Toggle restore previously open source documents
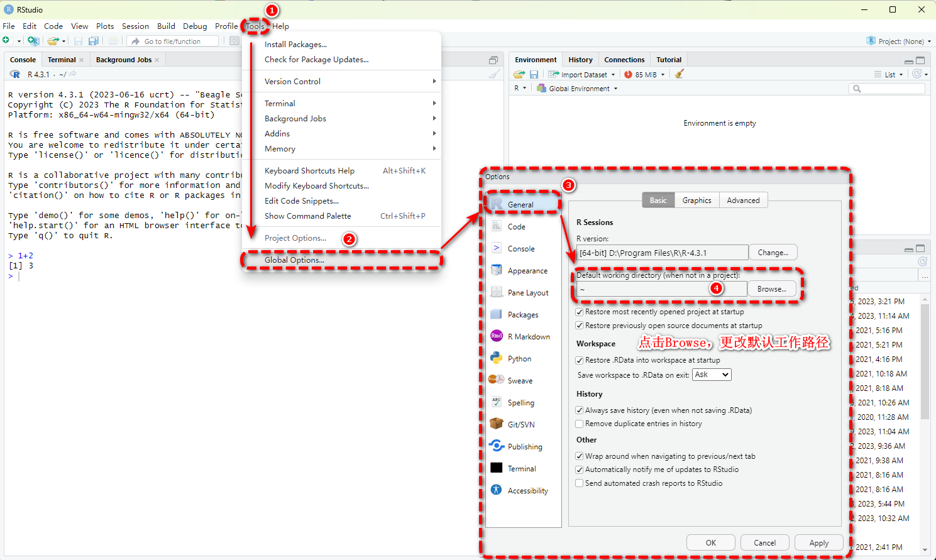This screenshot has width=936, height=560. pyautogui.click(x=580, y=326)
